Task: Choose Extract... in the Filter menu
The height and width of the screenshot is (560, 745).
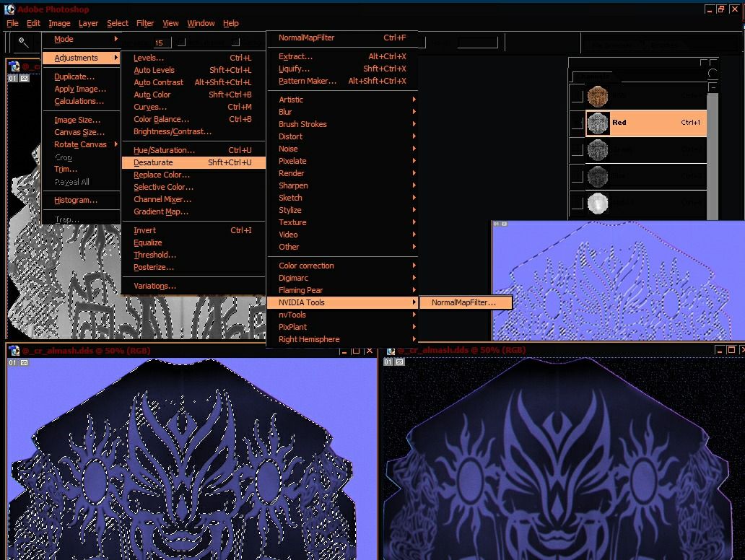Action: coord(342,56)
